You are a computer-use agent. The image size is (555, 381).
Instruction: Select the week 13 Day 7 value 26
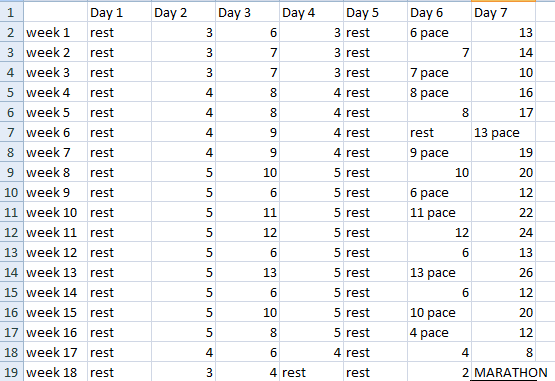pyautogui.click(x=503, y=272)
